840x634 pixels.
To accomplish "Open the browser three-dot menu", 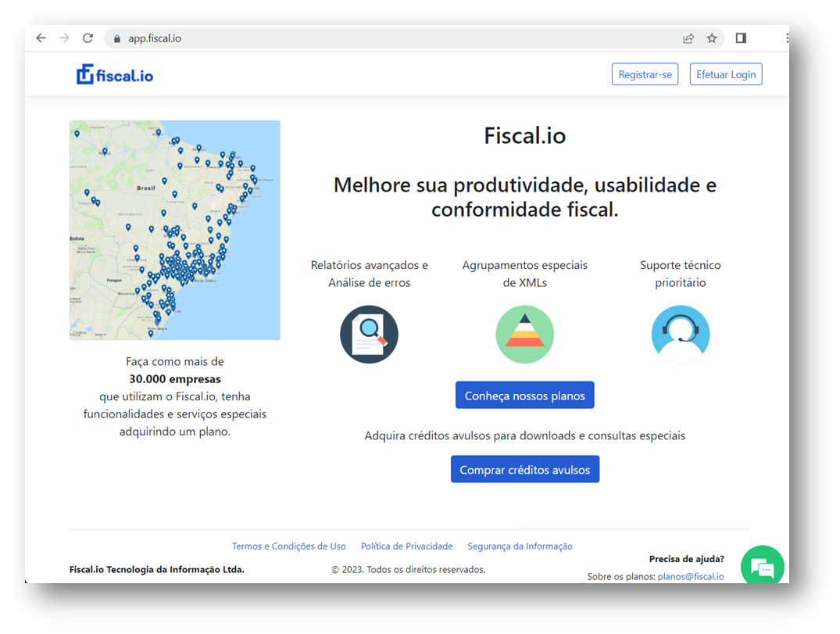I will click(x=787, y=38).
